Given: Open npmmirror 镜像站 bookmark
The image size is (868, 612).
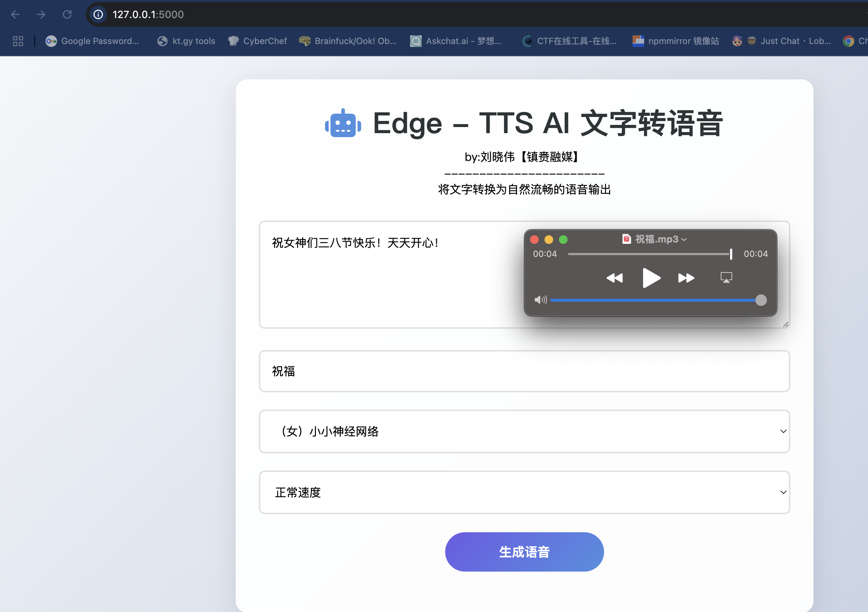Looking at the screenshot, I should point(676,41).
